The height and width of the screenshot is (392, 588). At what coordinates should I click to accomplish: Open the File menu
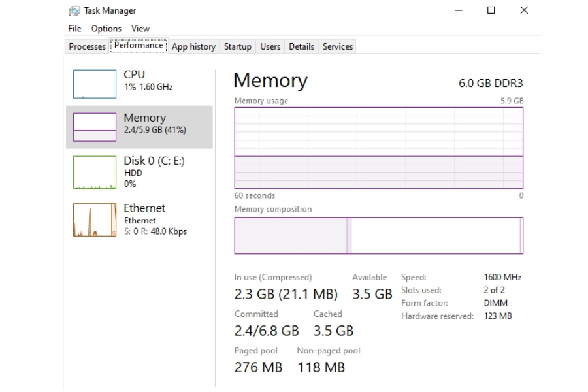(x=74, y=29)
